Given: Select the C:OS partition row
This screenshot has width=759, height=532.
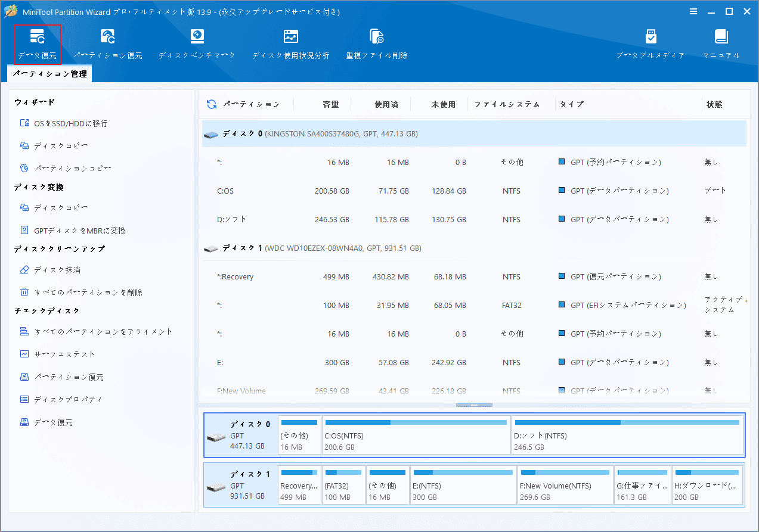Looking at the screenshot, I should [x=474, y=191].
